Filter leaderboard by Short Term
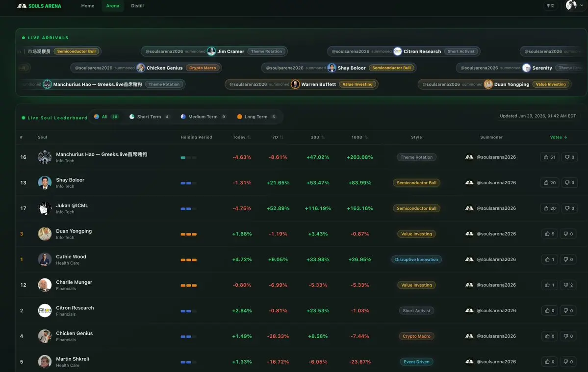The height and width of the screenshot is (372, 588). (x=149, y=117)
